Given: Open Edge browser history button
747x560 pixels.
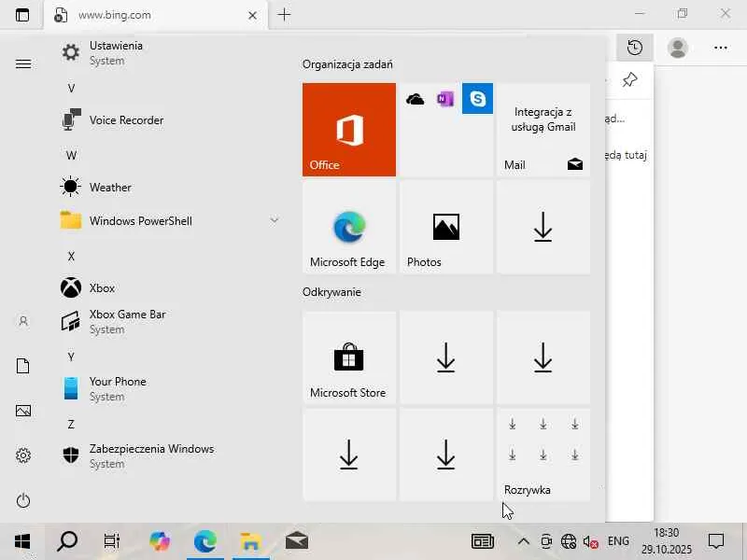Looking at the screenshot, I should pyautogui.click(x=635, y=48).
